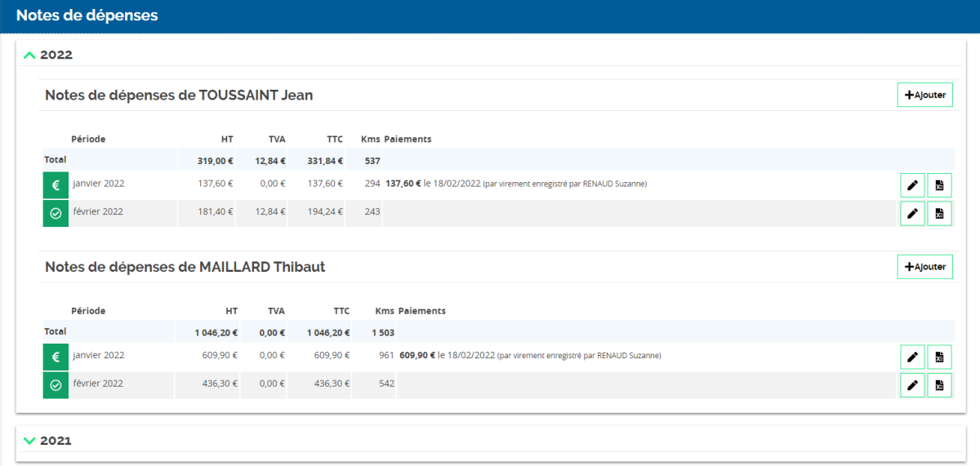Add an expense note for MAILLARD Thibaut
Screen dimensions: 980x466
pyautogui.click(x=924, y=266)
